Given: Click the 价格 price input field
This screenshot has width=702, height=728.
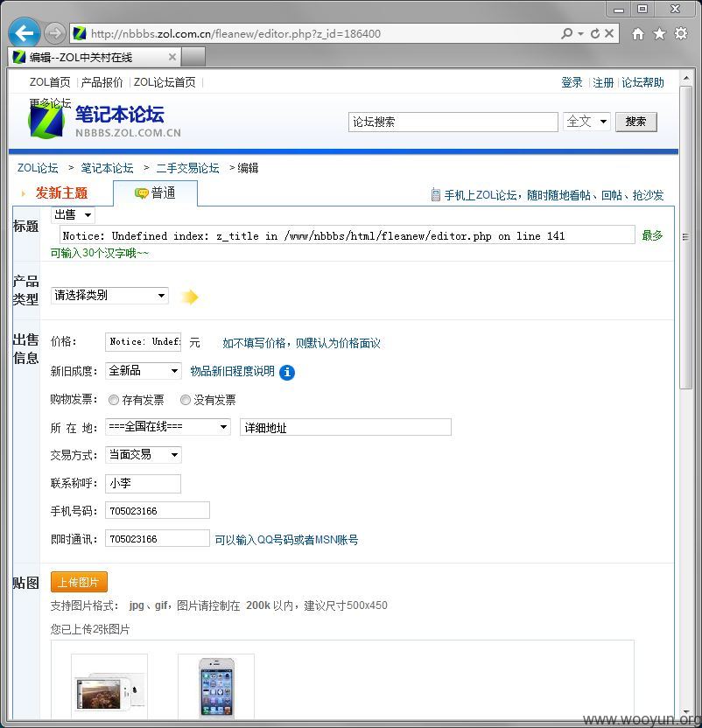Looking at the screenshot, I should point(143,342).
